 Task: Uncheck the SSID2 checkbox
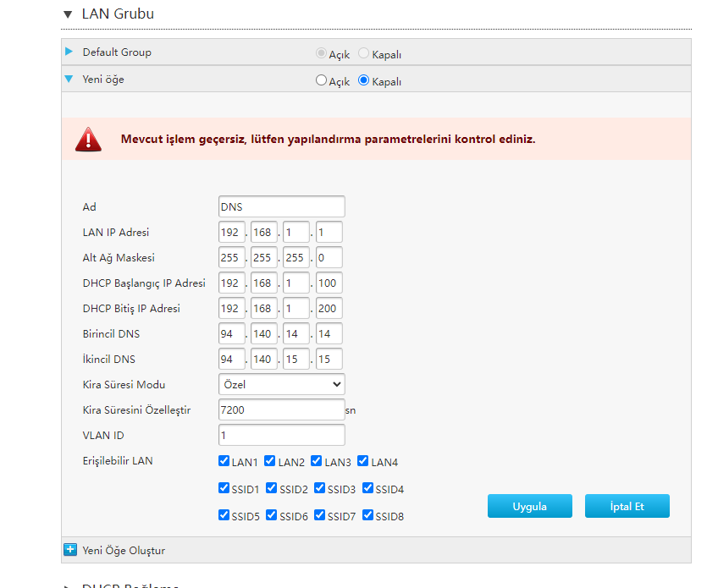click(x=272, y=487)
